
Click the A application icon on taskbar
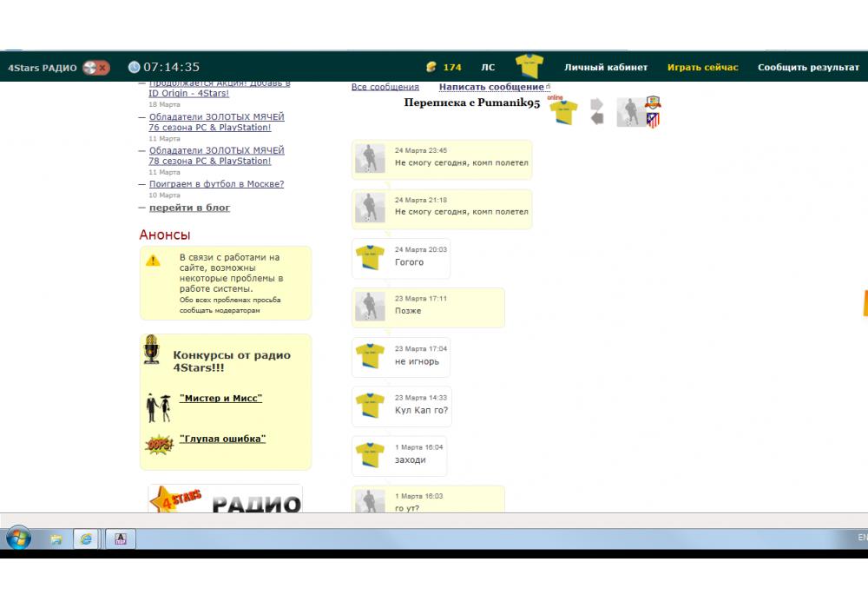click(120, 539)
